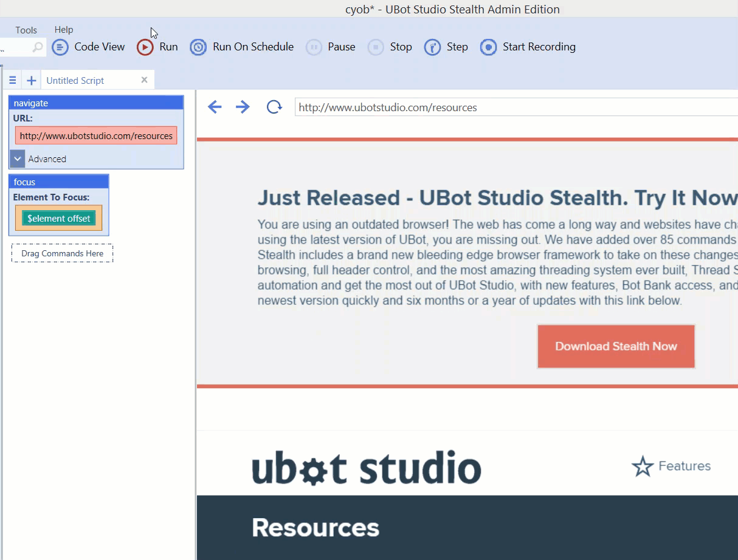Click the browser address bar

tap(516, 108)
